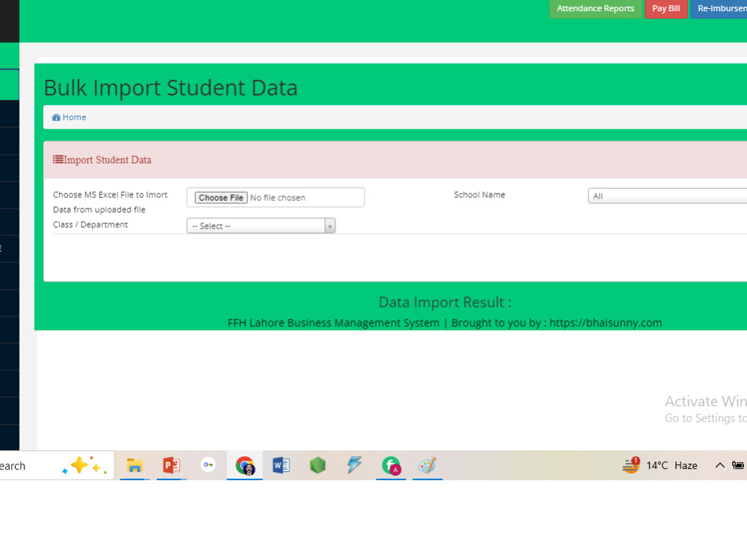Image resolution: width=747 pixels, height=560 pixels.
Task: Open the green f app with A badge
Action: pos(391,466)
